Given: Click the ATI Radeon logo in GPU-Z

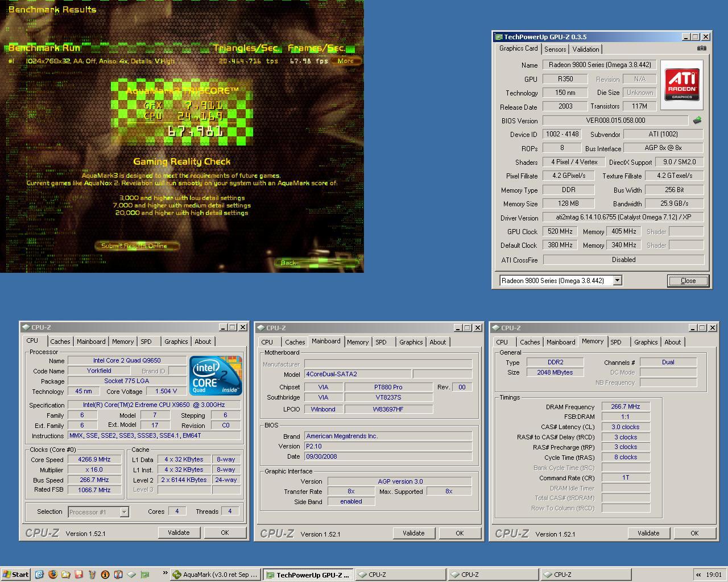Looking at the screenshot, I should tap(682, 85).
